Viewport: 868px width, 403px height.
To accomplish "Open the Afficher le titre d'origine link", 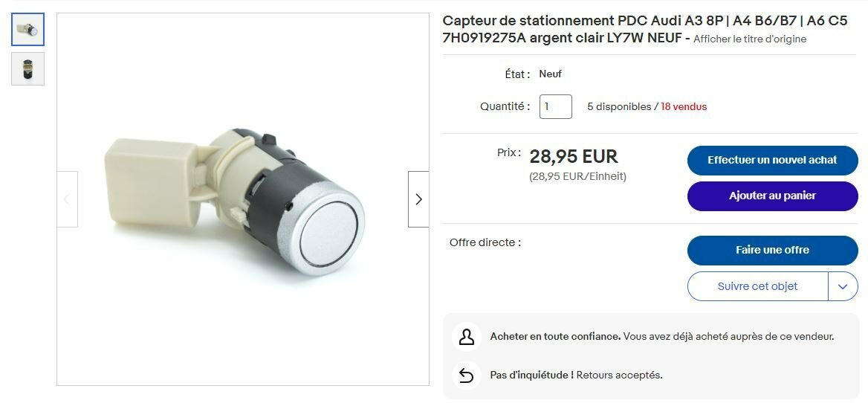I will [x=749, y=39].
